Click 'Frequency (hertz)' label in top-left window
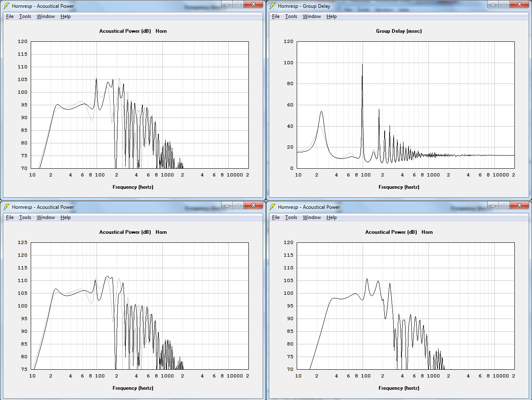This screenshot has width=532, height=400. pos(133,187)
